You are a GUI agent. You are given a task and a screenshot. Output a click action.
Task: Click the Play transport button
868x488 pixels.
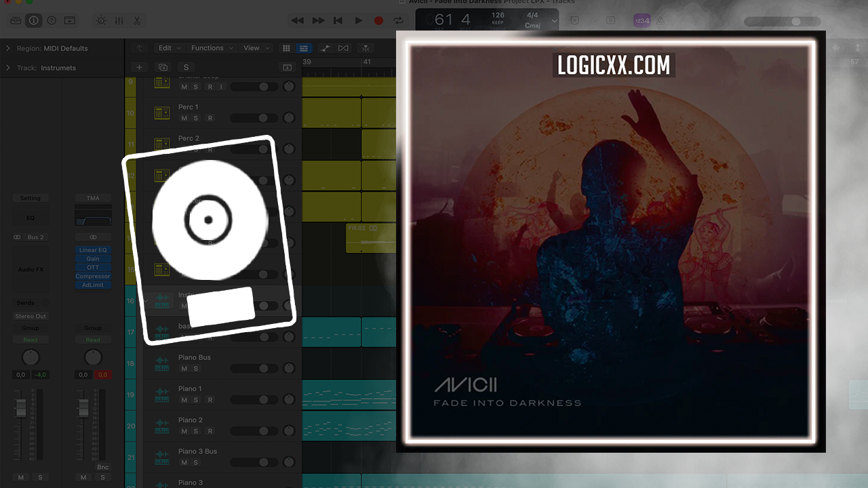(x=358, y=20)
